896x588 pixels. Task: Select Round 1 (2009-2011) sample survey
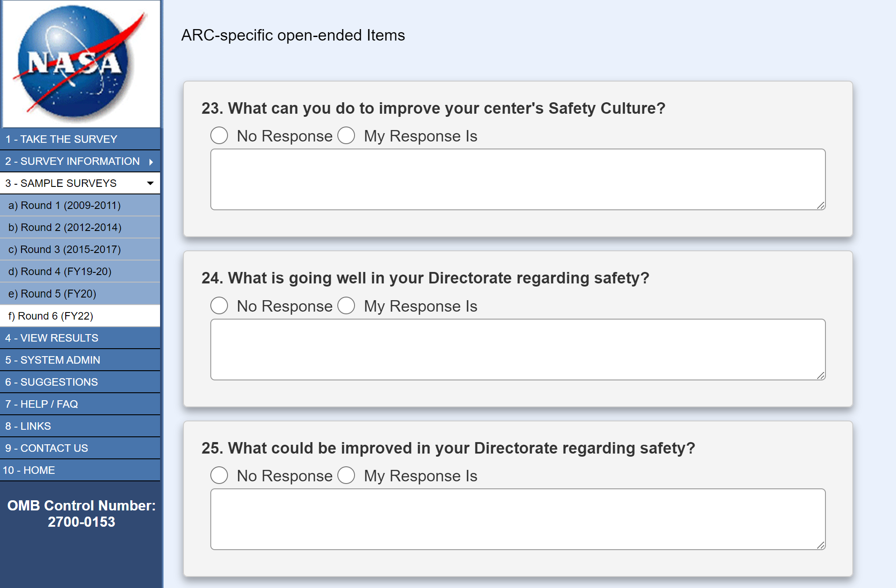coord(64,205)
